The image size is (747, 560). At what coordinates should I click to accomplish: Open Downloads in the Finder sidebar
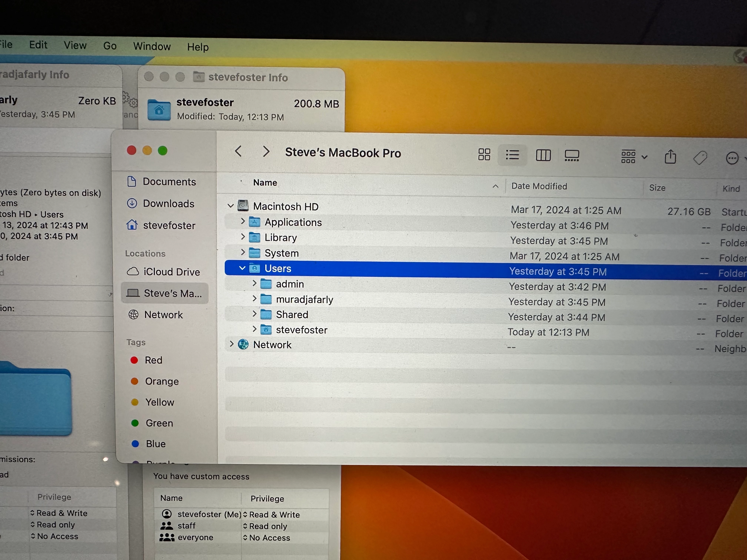(161, 204)
